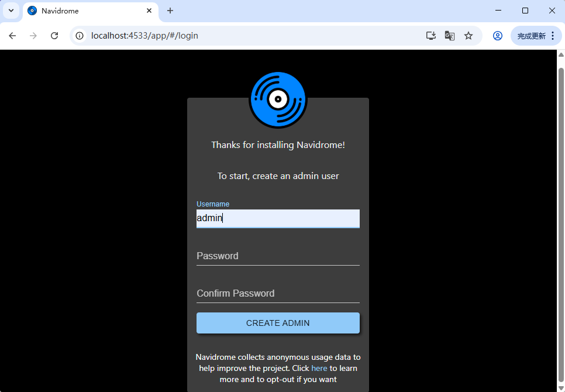Focus the Confirm Password field
The width and height of the screenshot is (565, 392).
point(278,294)
